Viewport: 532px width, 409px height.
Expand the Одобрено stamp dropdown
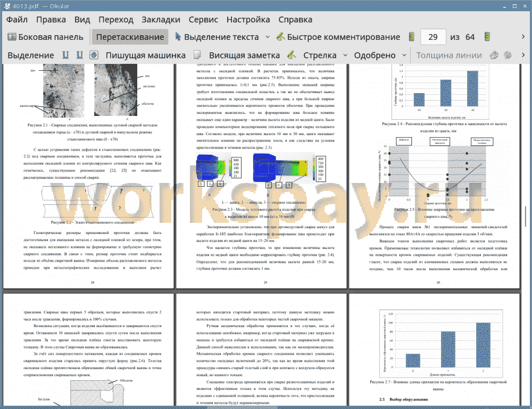click(x=404, y=55)
